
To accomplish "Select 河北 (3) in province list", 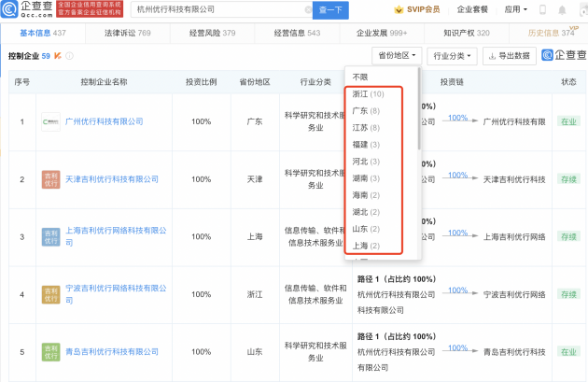I will click(366, 162).
